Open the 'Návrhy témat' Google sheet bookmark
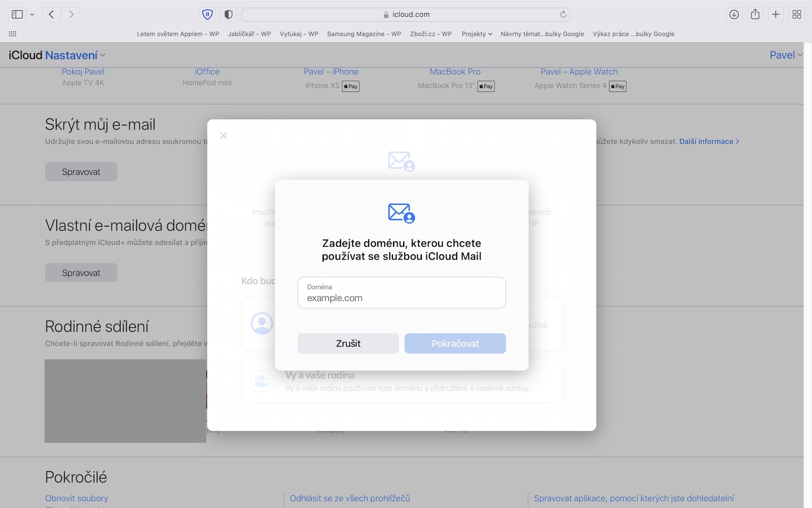Image resolution: width=812 pixels, height=508 pixels. tap(542, 34)
